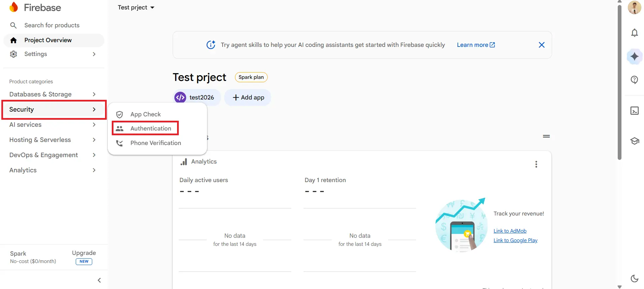The height and width of the screenshot is (289, 644).
Task: Open the learning graduation cap icon
Action: pos(635,141)
